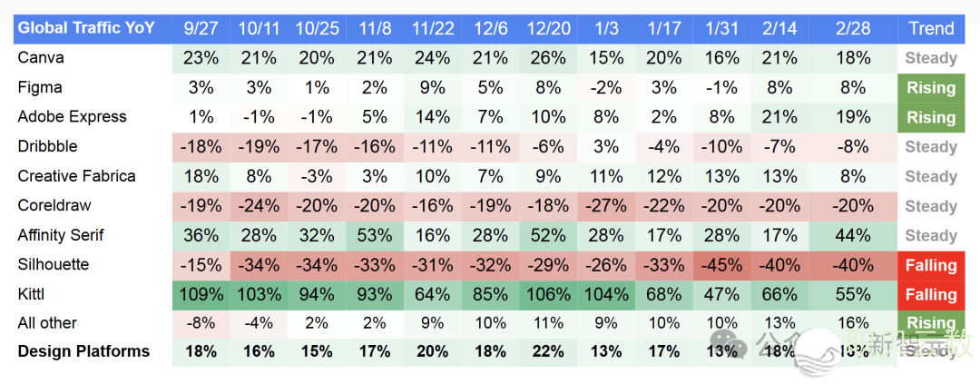Viewport: 980px width, 384px height.
Task: Click the 12/20 date column header
Action: [x=548, y=28]
